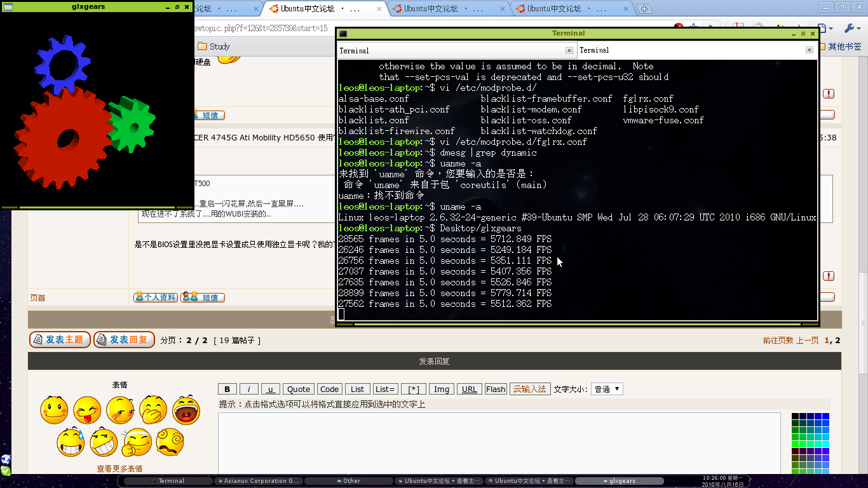Open the Study bookmarks folder
The image size is (868, 488).
[214, 46]
